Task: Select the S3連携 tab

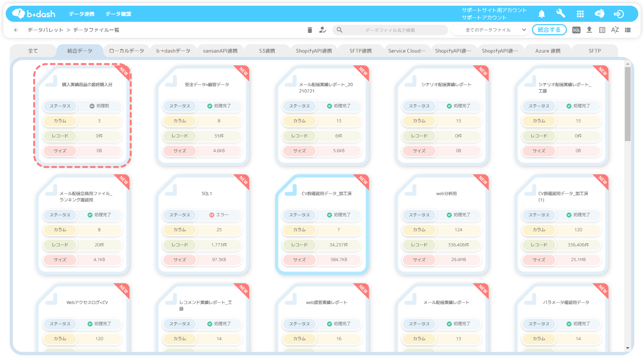Action: 267,51
